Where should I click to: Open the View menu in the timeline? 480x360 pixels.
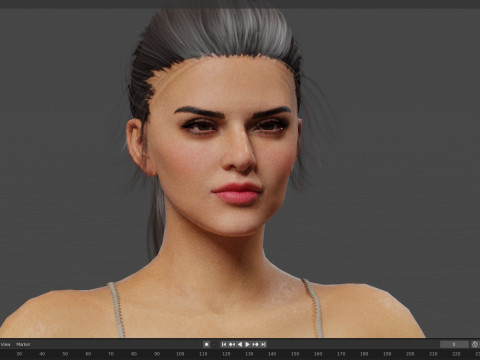[5, 344]
